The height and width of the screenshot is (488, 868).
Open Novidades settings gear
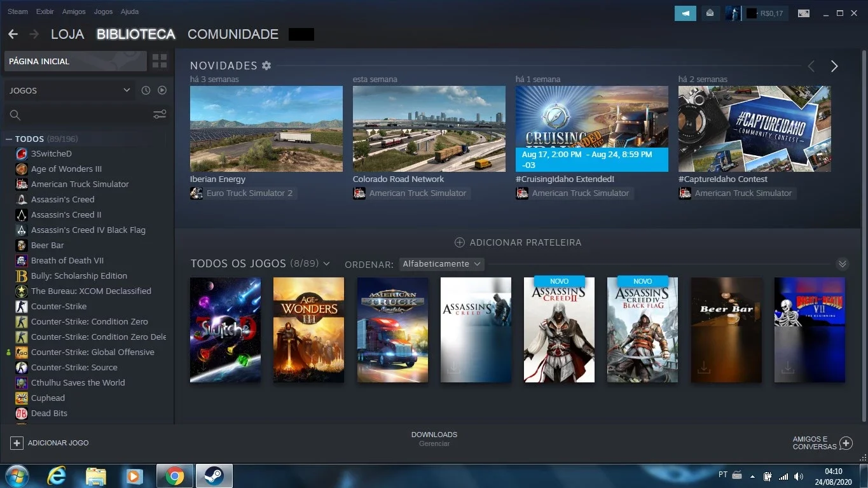(x=266, y=66)
